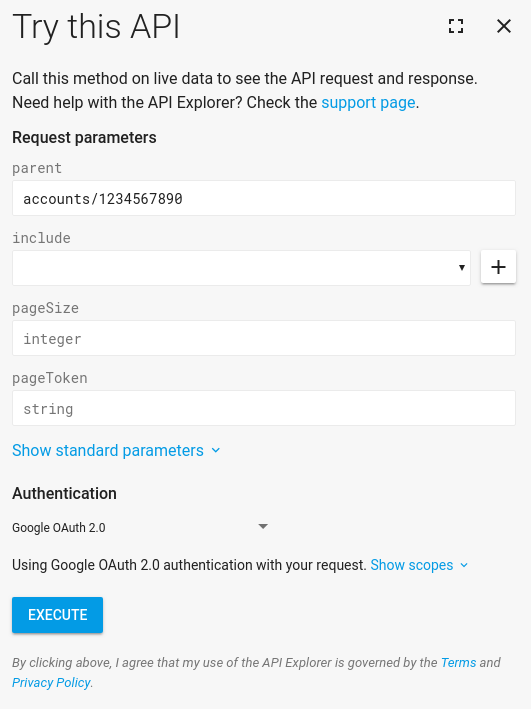Viewport: 531px width, 709px height.
Task: Expand the API panel to fullscreen
Action: 456,26
